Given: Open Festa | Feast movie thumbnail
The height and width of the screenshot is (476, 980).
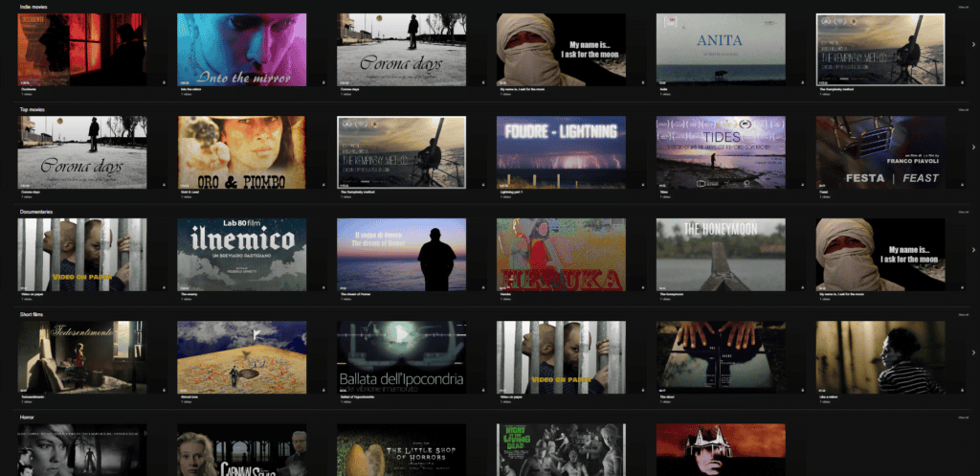Looking at the screenshot, I should [x=880, y=150].
